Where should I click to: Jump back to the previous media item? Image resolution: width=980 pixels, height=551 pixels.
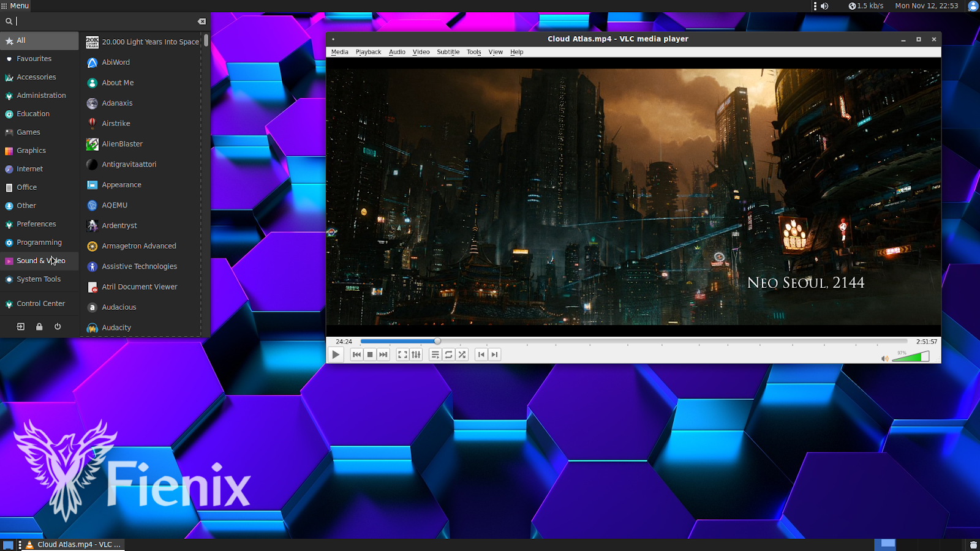(356, 354)
